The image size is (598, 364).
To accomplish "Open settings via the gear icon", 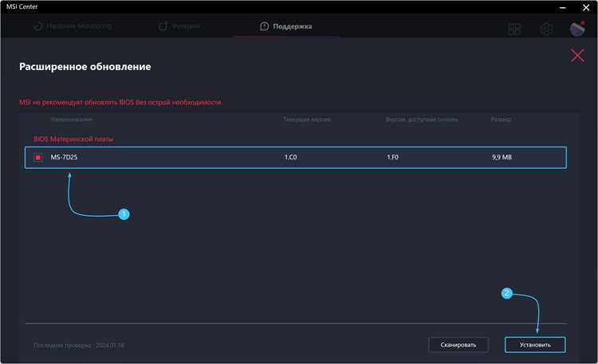I will tap(546, 29).
